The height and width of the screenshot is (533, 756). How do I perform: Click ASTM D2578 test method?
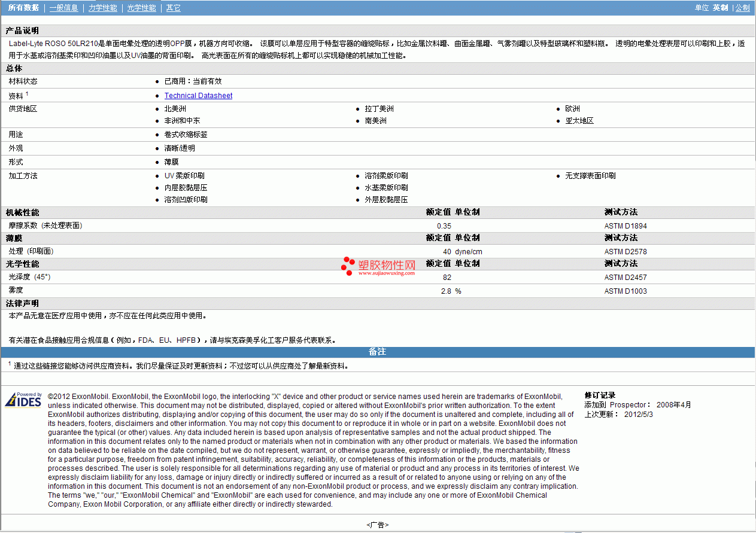626,252
